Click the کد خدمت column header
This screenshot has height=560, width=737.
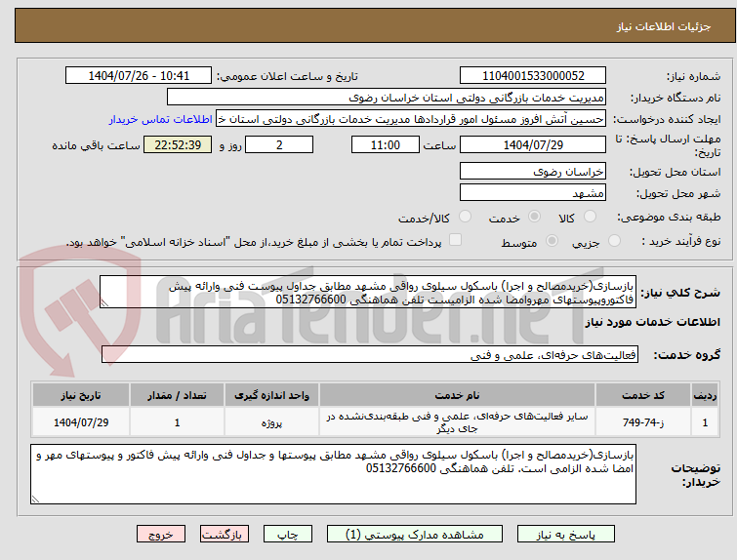(x=643, y=395)
